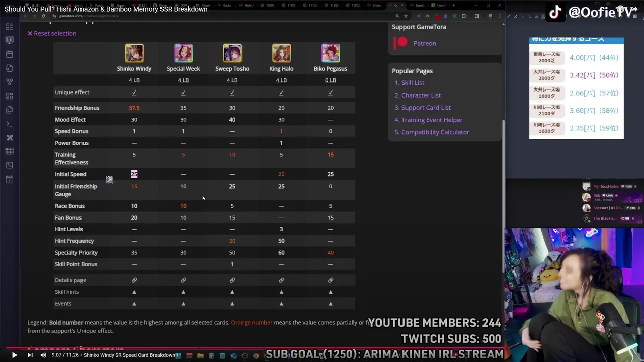Click Friendship Bonus 37.5 value
This screenshot has height=362, width=644.
(134, 108)
